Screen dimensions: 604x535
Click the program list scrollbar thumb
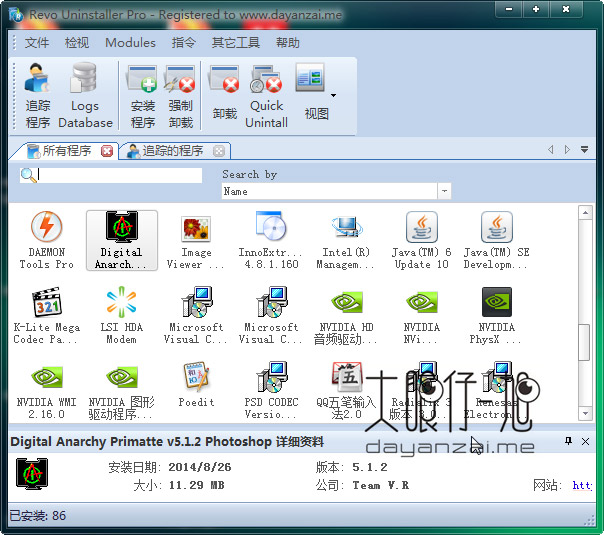[x=585, y=342]
